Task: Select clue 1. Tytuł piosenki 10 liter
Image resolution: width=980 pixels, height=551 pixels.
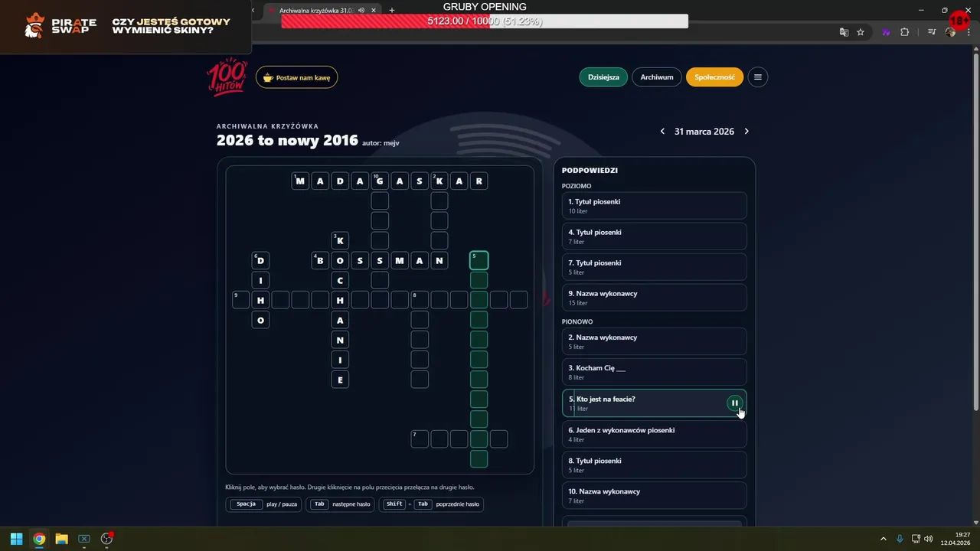Action: [655, 206]
